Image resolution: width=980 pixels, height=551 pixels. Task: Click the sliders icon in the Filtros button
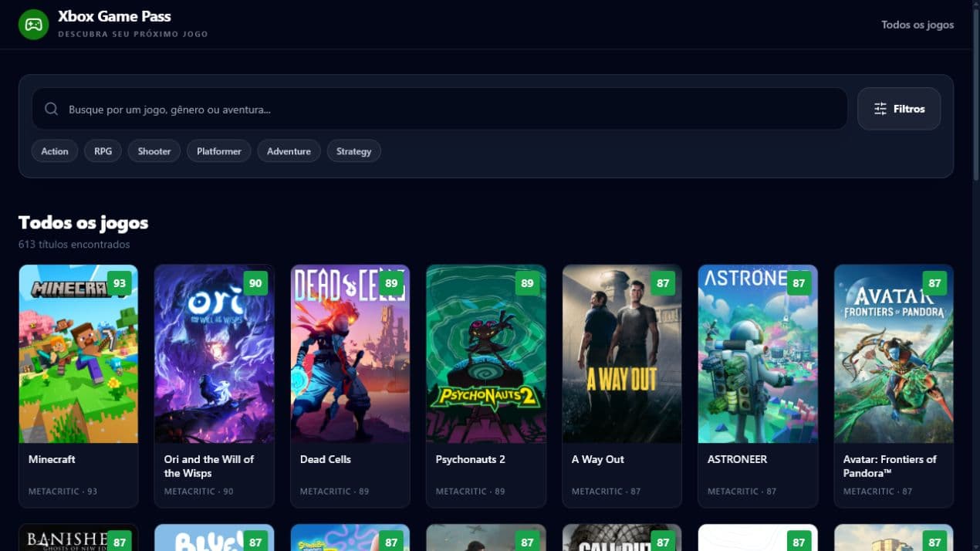point(880,109)
